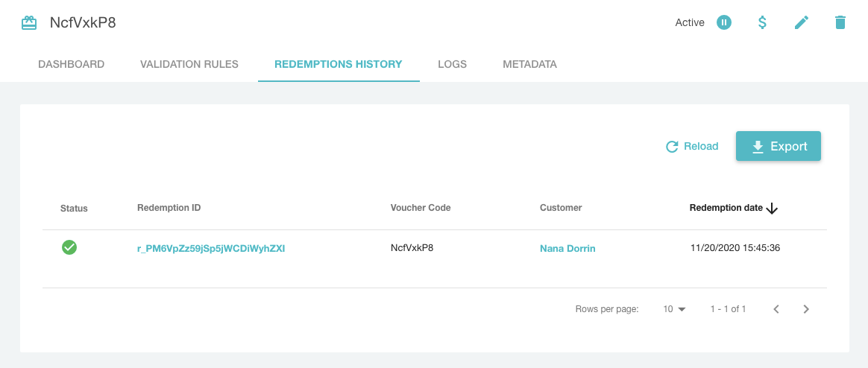The width and height of the screenshot is (868, 368).
Task: Go to the previous page arrow
Action: pos(776,309)
